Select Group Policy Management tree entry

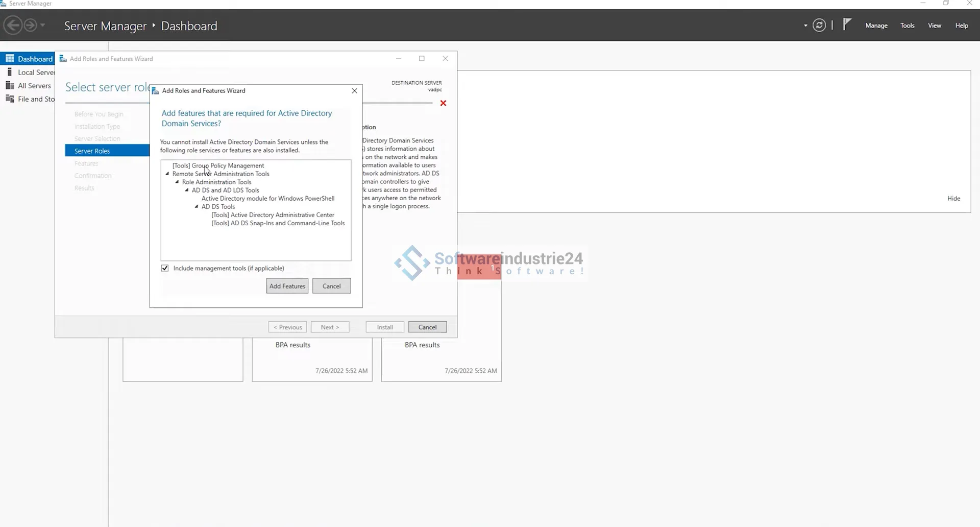pos(218,165)
